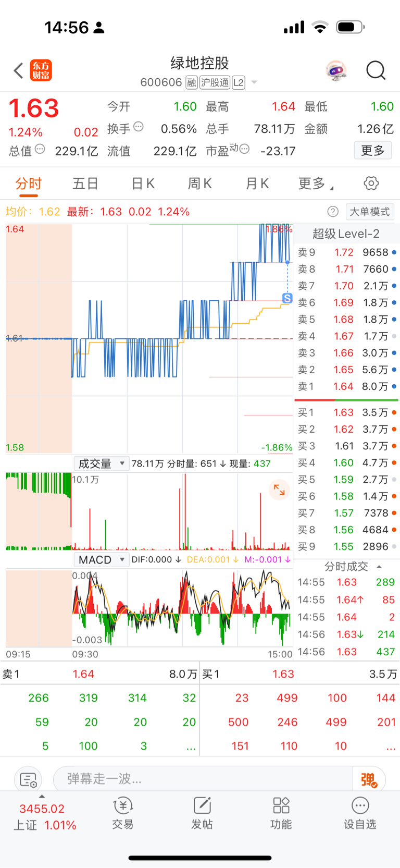400x868 pixels.
Task: Tap the 卖9 1.72 order row
Action: 347,252
